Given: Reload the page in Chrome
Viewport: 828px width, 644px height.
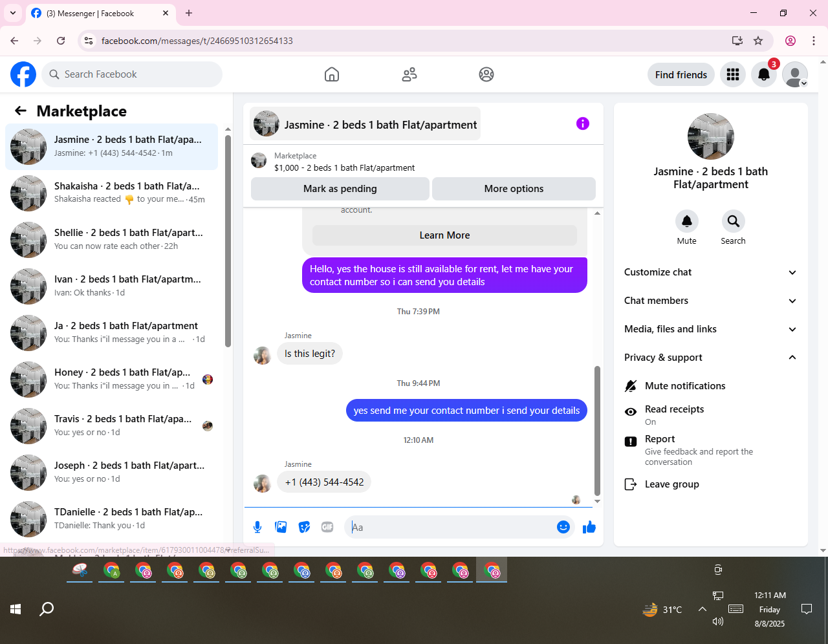Looking at the screenshot, I should [61, 41].
